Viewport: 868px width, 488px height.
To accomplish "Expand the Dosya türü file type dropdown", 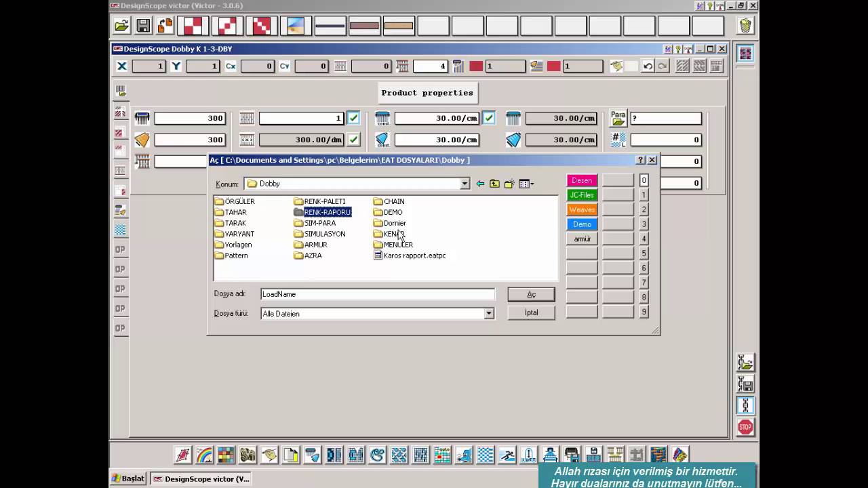I will 488,314.
